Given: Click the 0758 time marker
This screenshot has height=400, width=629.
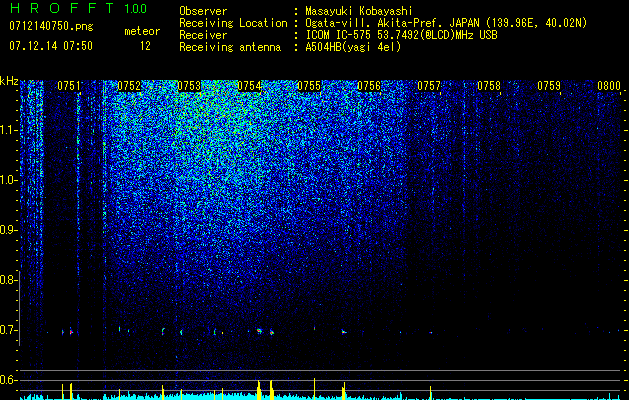Looking at the screenshot, I should pyautogui.click(x=489, y=86).
